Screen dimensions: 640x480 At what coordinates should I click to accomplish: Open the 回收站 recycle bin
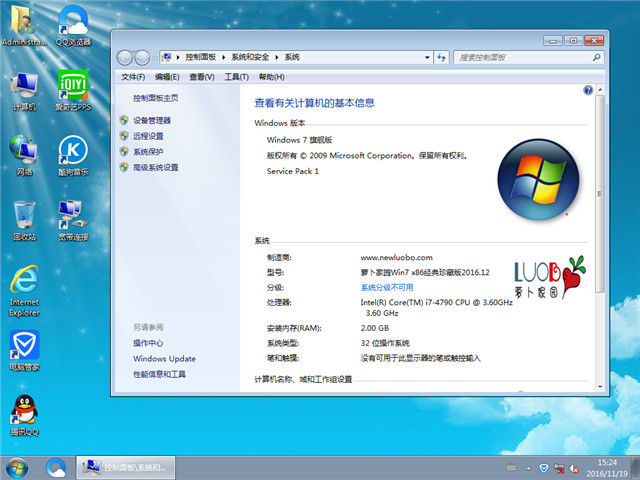(x=24, y=220)
